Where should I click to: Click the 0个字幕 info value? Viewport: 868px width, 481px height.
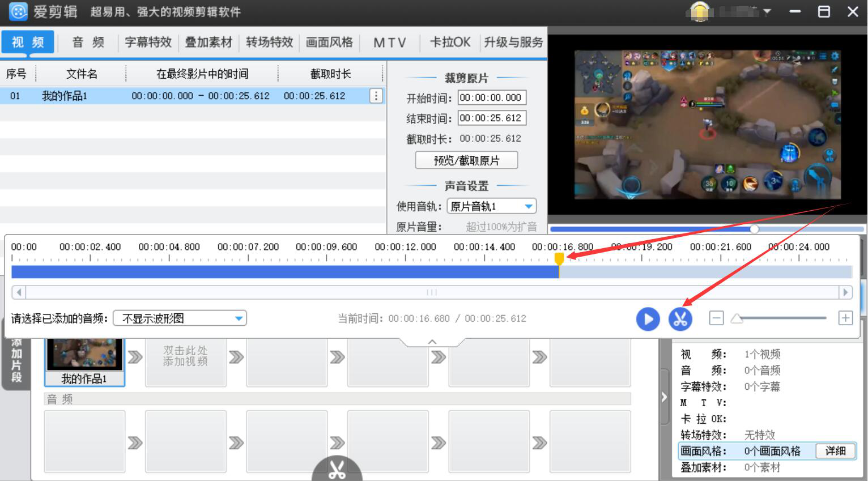click(763, 387)
